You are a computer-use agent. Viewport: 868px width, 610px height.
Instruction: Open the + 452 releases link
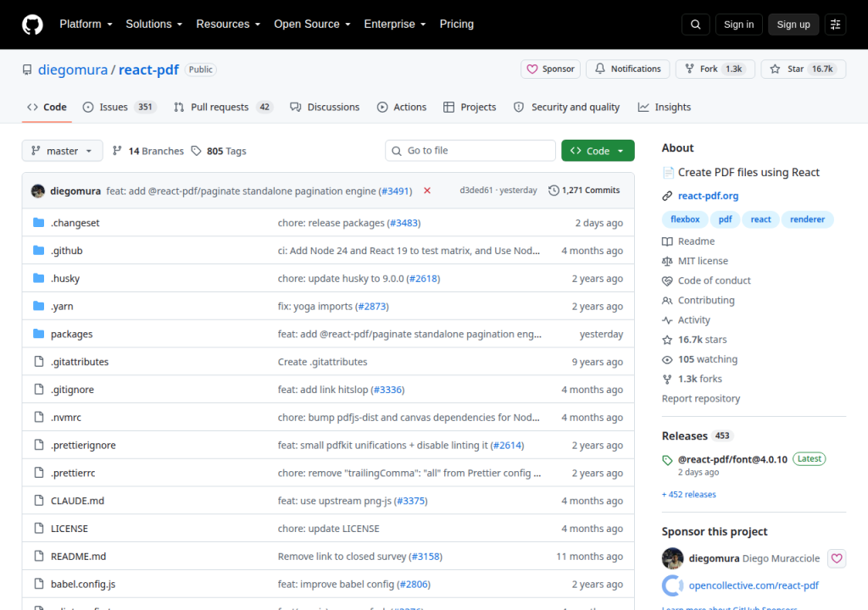pos(689,494)
